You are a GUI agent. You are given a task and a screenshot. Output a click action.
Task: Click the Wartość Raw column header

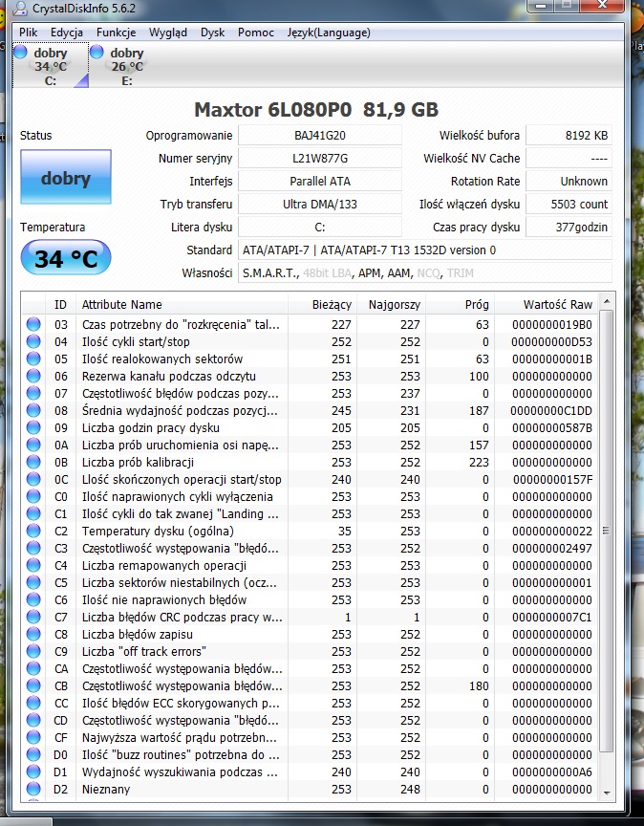[x=546, y=304]
